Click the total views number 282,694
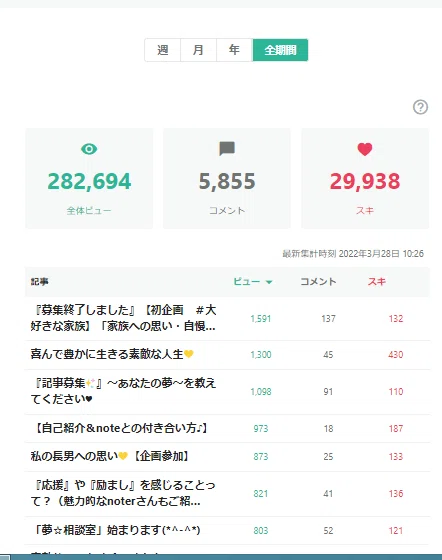Screen dimensions: 442x560 pyautogui.click(x=89, y=181)
